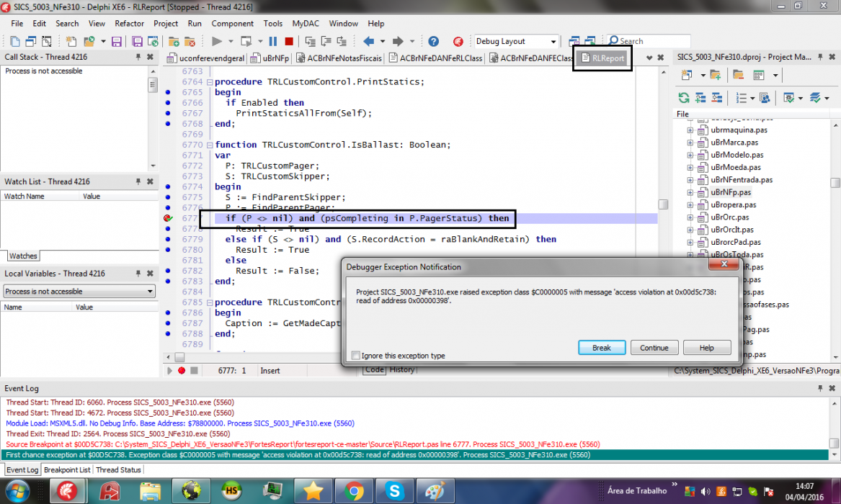Select uBrMoeda.pas in Project Manager

(735, 168)
